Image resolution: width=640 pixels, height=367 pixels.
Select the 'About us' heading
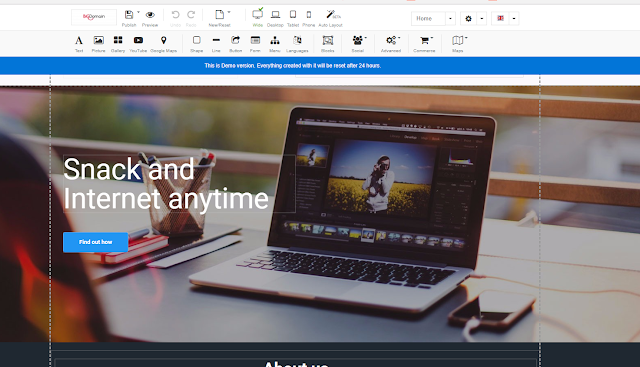pos(296,364)
